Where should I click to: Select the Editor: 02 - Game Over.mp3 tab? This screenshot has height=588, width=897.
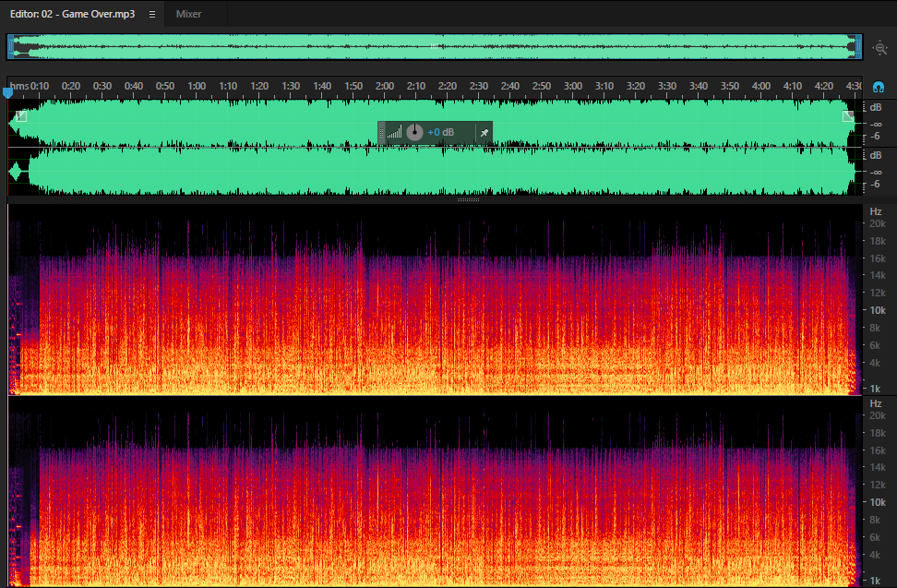72,14
